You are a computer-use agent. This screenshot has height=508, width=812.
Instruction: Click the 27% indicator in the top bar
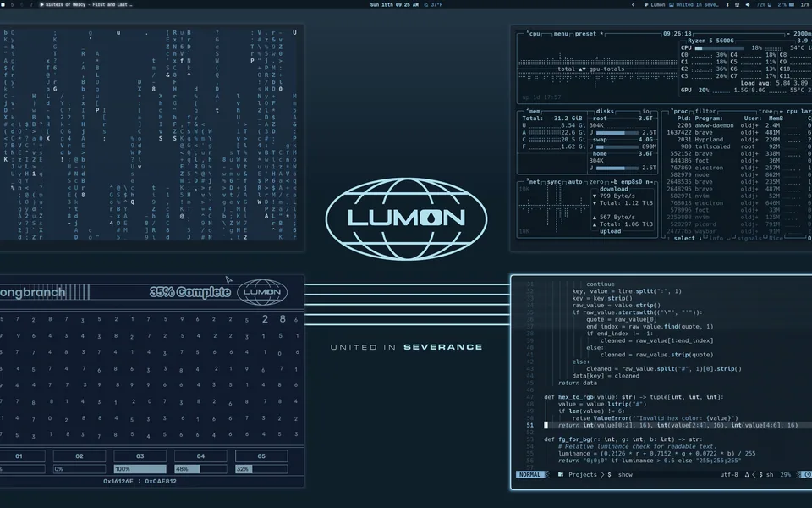click(x=786, y=5)
